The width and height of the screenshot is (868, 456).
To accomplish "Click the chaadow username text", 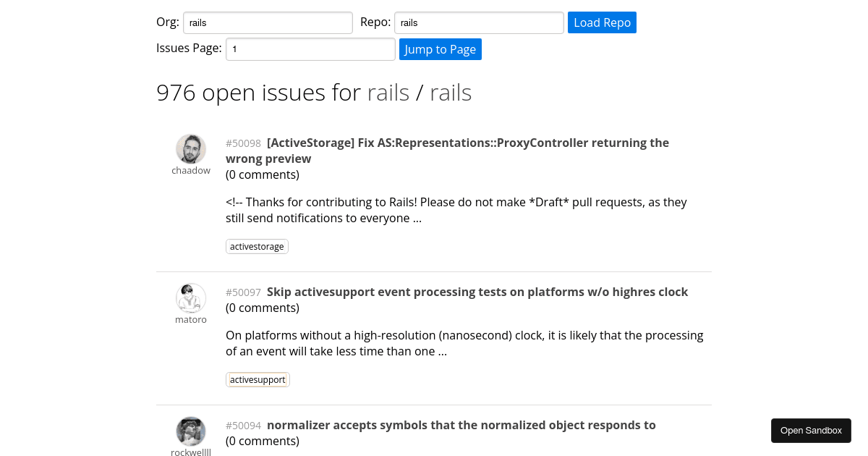I will pos(191,171).
